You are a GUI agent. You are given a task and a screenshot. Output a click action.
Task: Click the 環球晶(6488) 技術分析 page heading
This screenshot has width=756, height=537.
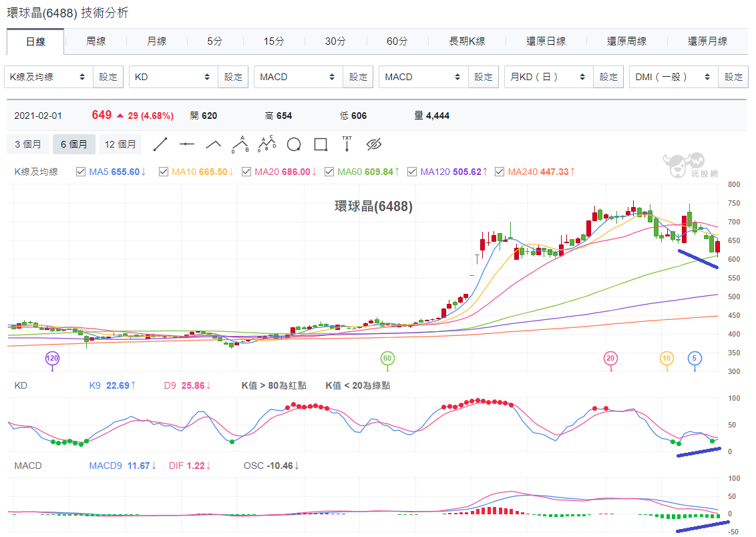coord(67,13)
